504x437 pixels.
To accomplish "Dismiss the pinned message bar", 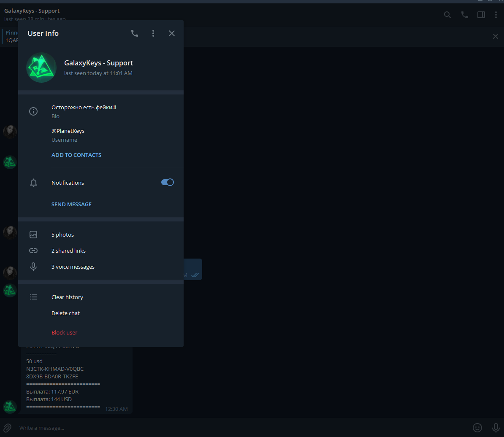I will coord(495,36).
